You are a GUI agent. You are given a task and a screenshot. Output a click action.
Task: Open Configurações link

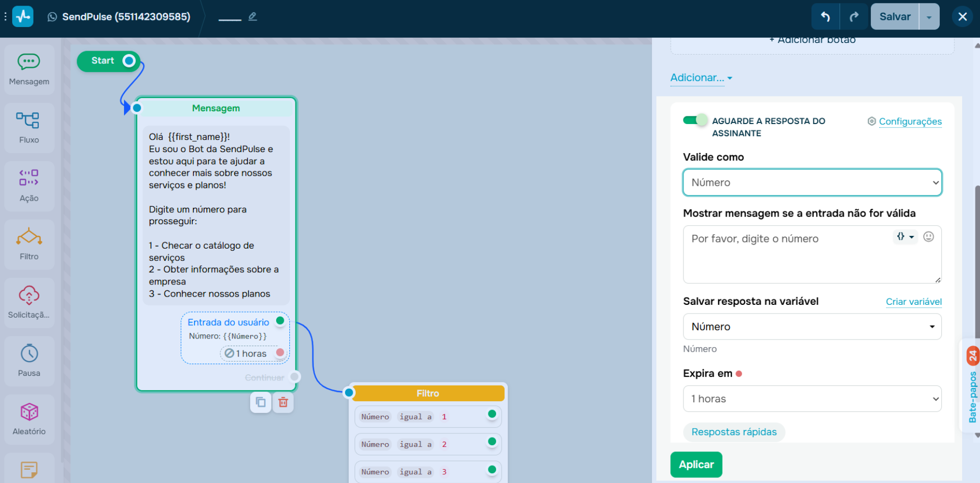pyautogui.click(x=910, y=122)
